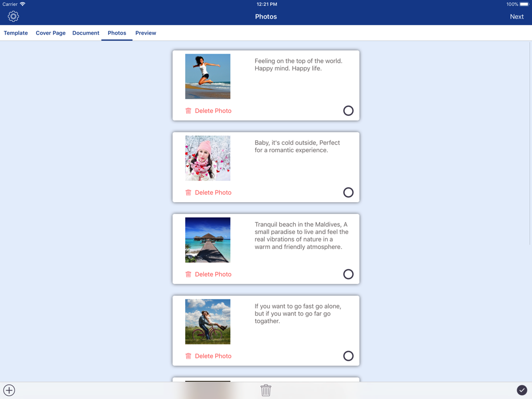Delete Photo for the jumping woman card
The height and width of the screenshot is (399, 532).
tap(213, 111)
